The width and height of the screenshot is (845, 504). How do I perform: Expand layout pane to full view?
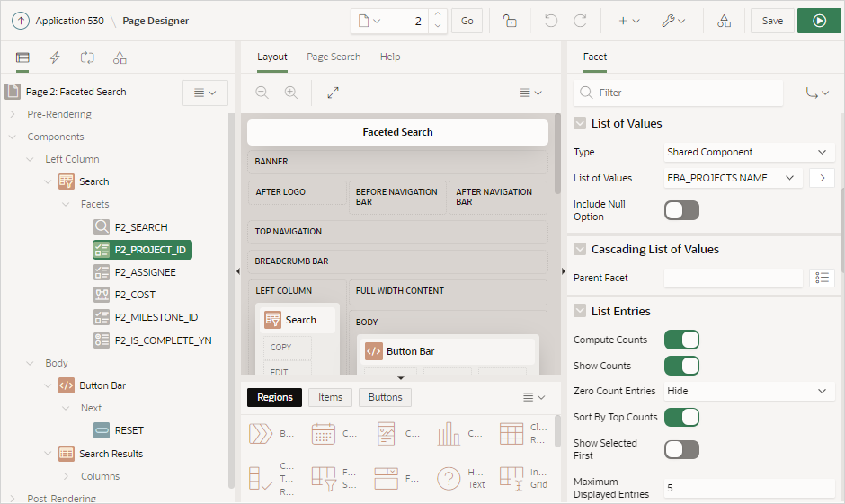coord(333,93)
